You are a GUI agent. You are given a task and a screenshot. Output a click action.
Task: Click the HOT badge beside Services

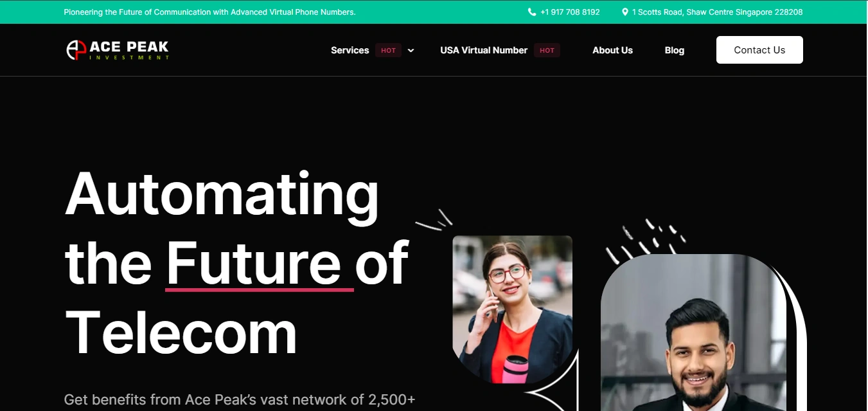[x=389, y=50]
